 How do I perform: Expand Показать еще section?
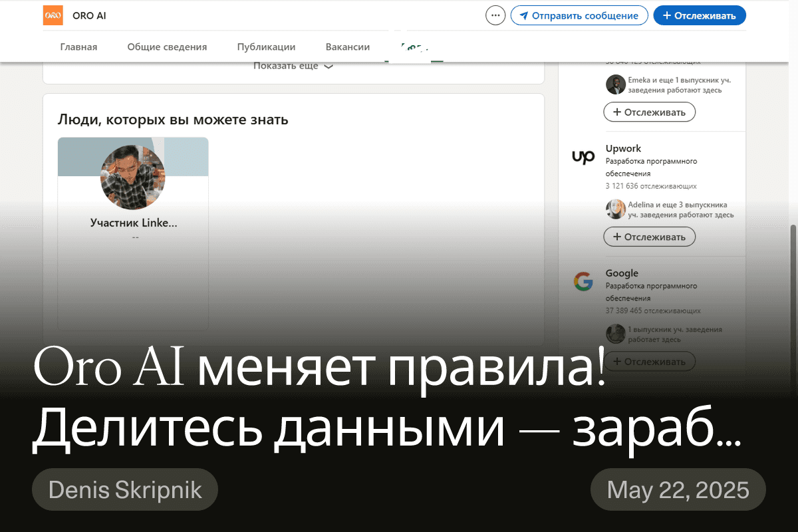tap(293, 66)
